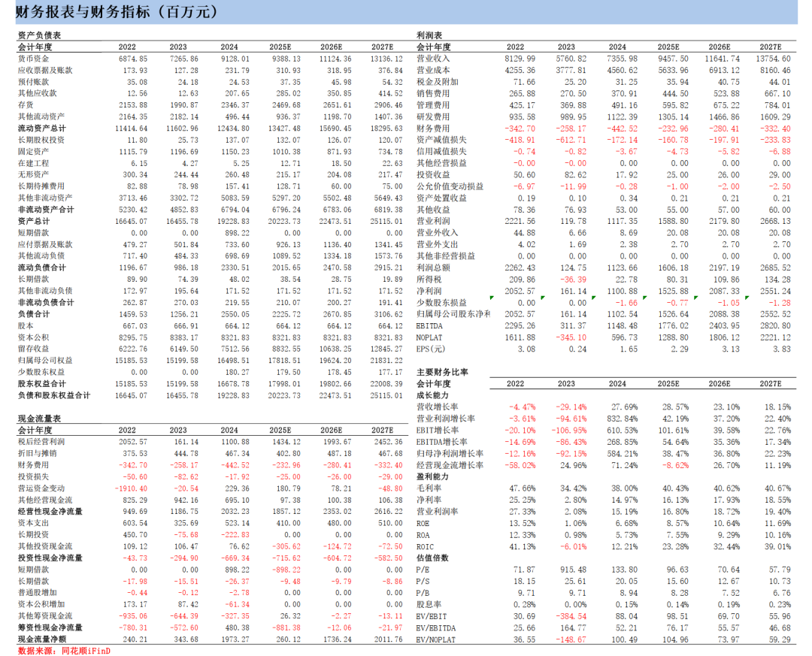The width and height of the screenshot is (812, 656).
Task: Select the 无形资产 row label
Action: 33,174
